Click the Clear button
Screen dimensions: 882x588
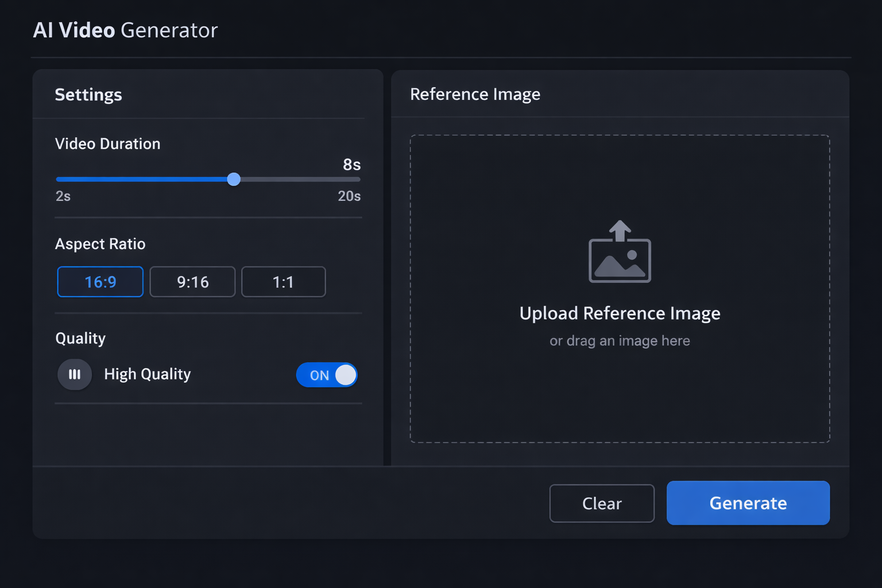(601, 503)
